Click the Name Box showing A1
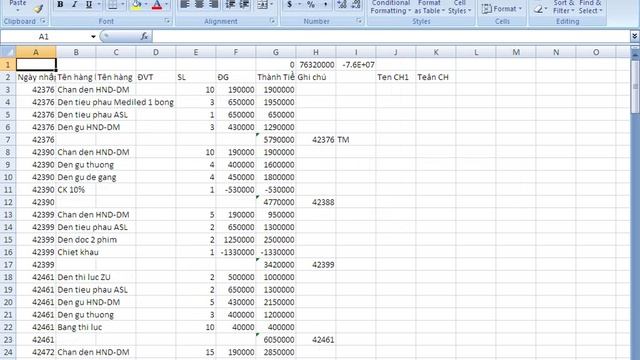Screen dimensions: 640x360 tap(43, 37)
